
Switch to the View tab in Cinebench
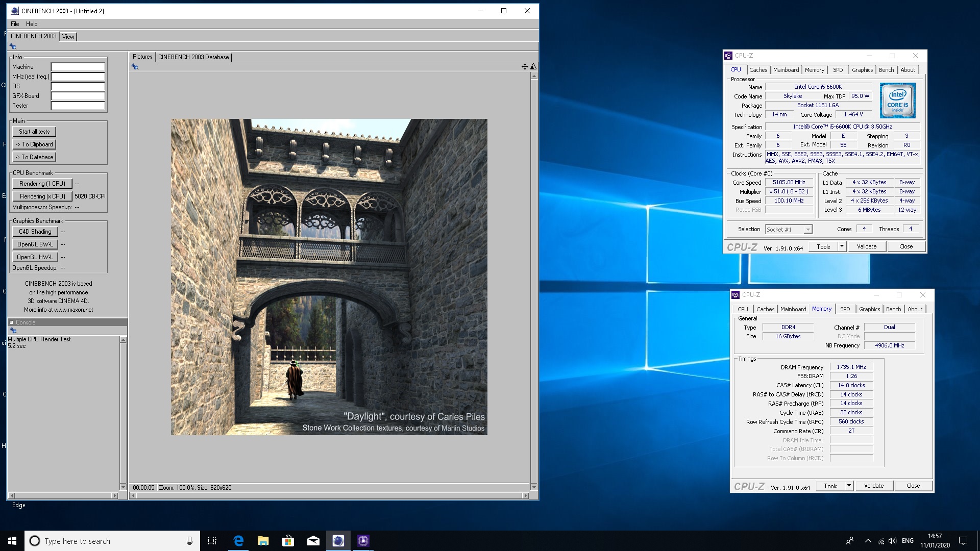click(68, 37)
